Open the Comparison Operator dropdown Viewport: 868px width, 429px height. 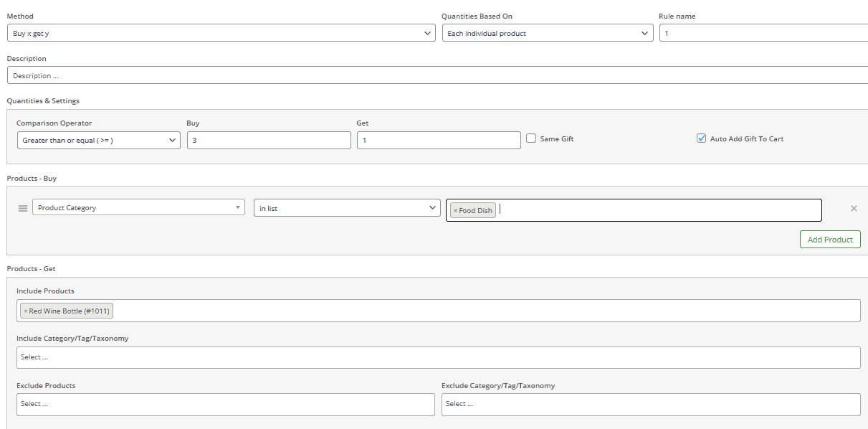pyautogui.click(x=98, y=140)
